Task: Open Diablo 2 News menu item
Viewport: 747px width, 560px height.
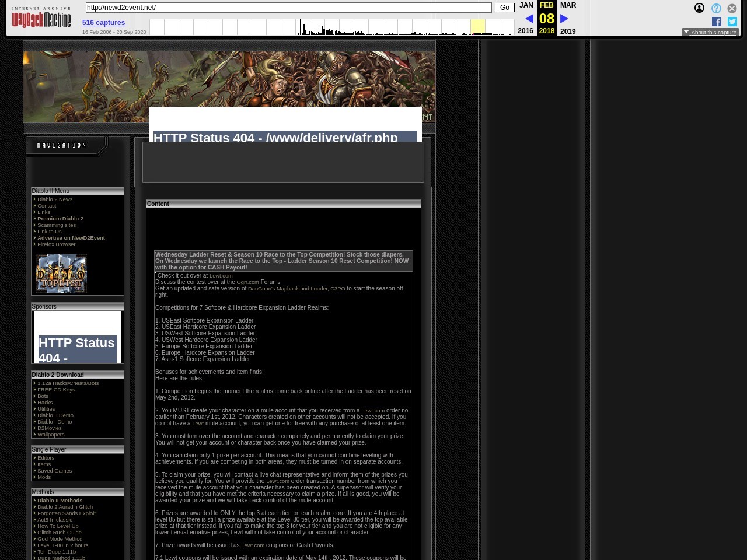Action: [x=55, y=199]
